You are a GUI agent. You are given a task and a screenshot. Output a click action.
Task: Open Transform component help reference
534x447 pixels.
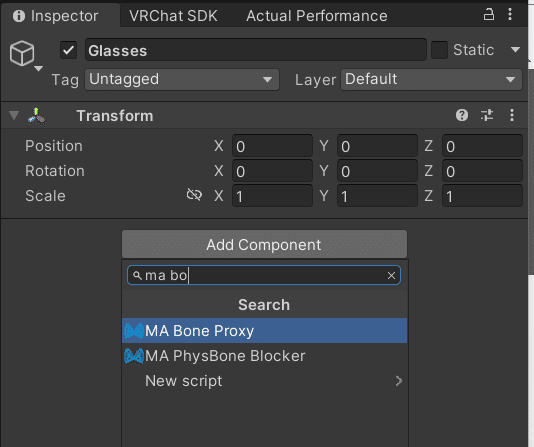[462, 115]
